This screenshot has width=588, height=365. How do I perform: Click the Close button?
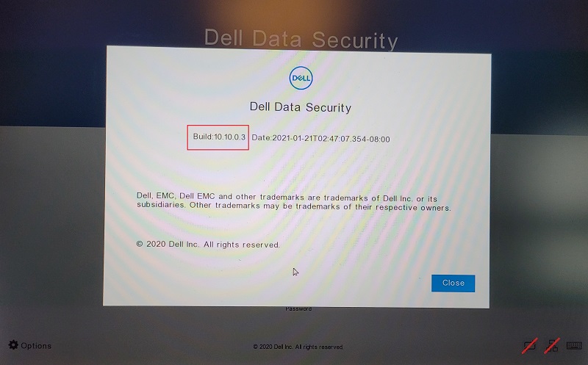click(453, 283)
